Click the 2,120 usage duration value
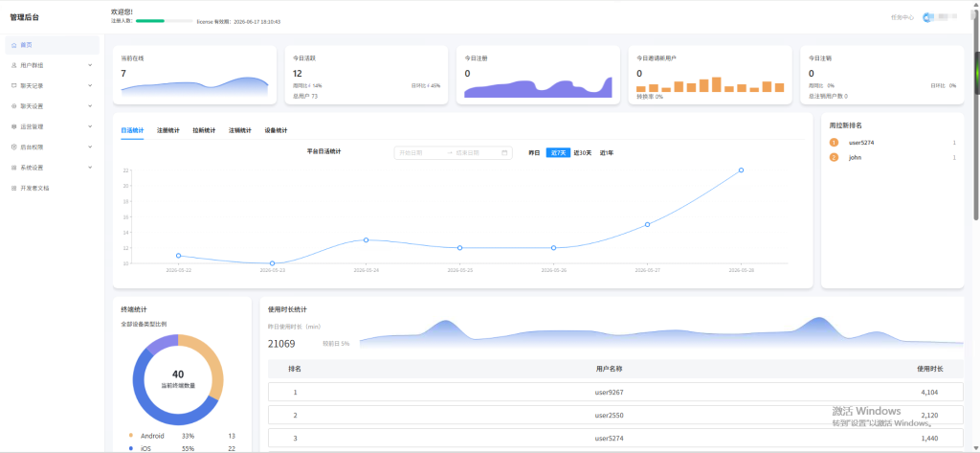Image resolution: width=980 pixels, height=453 pixels. tap(930, 415)
